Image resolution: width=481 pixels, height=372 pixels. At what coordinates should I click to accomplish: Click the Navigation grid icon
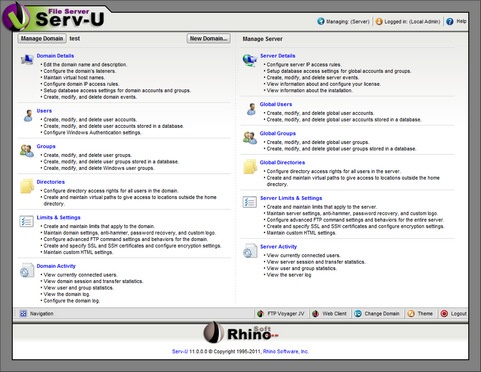23,313
